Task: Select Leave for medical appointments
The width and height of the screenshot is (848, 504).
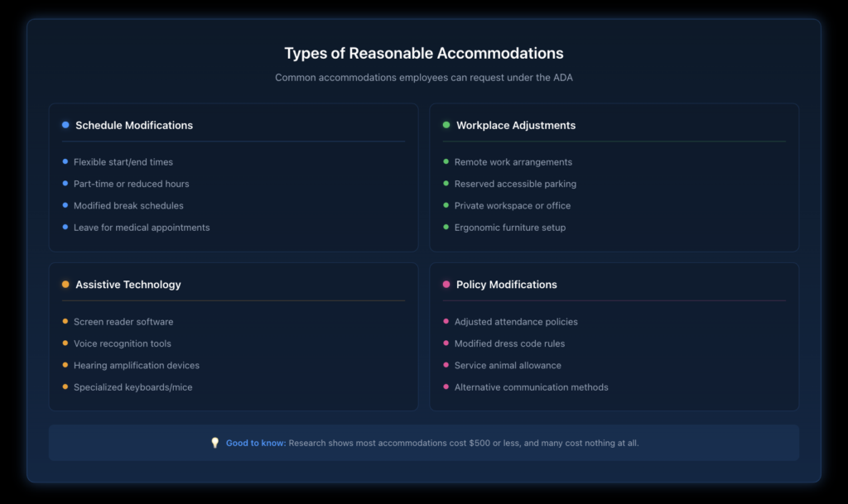Action: (x=141, y=227)
